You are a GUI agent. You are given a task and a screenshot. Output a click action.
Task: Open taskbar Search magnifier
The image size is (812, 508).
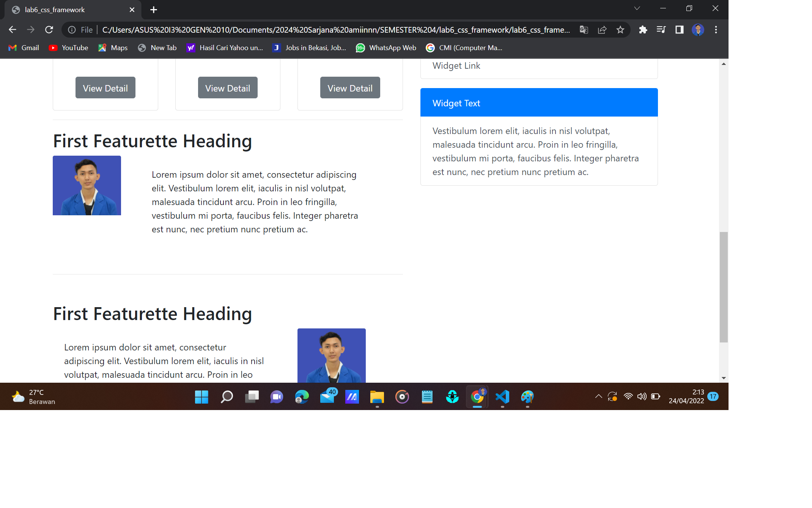point(227,397)
